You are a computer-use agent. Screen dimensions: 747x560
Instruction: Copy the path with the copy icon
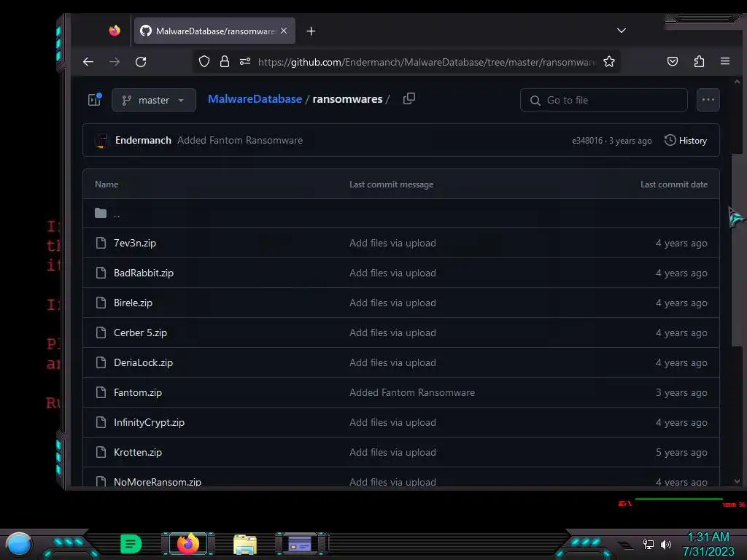[x=409, y=98]
